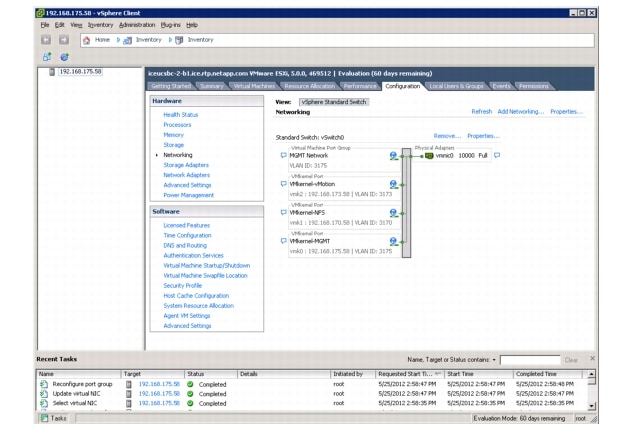The image size is (640, 431).
Task: Click the Update virtual NIC task icon
Action: (x=44, y=393)
